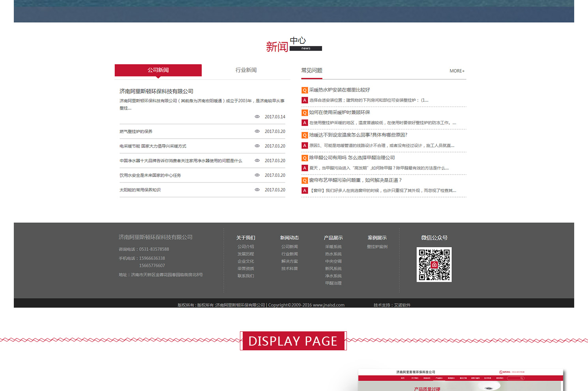Click the A icon under 窗帘布艺甲醛污染问题
This screenshot has width=588, height=391.
(305, 191)
